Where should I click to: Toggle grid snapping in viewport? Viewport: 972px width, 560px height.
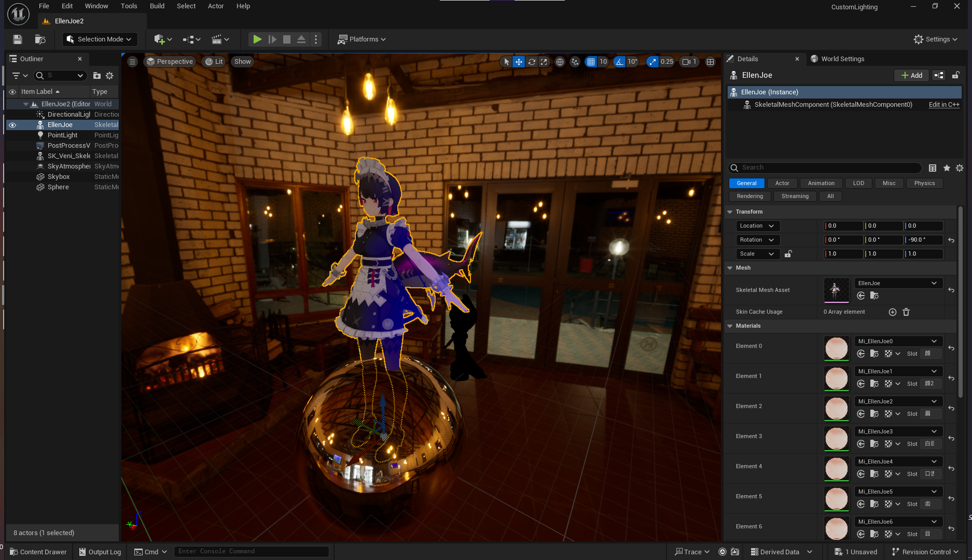click(591, 62)
